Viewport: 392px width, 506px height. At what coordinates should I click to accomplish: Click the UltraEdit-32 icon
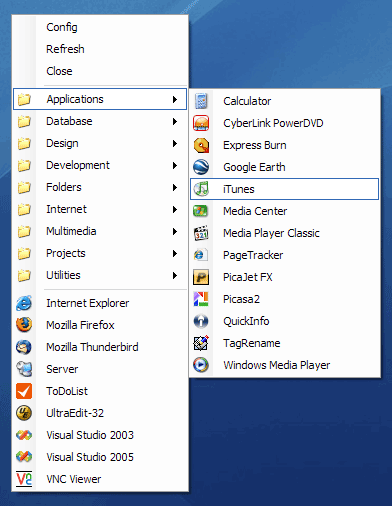click(24, 413)
